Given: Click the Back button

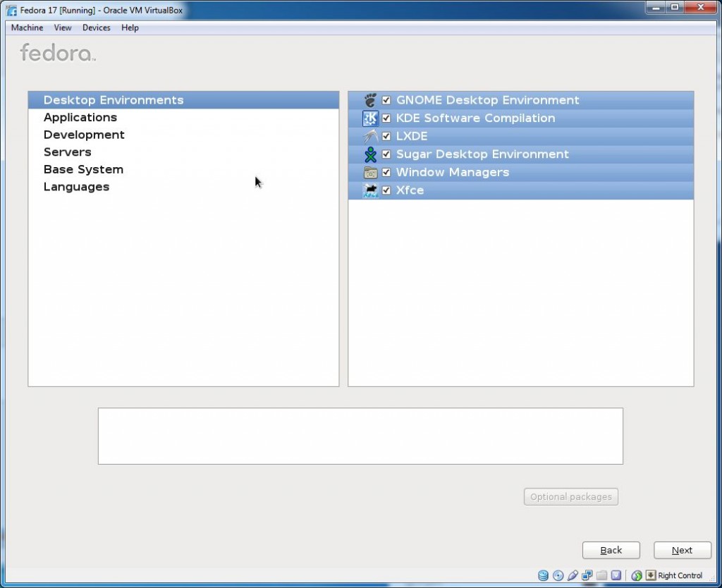Looking at the screenshot, I should coord(611,550).
